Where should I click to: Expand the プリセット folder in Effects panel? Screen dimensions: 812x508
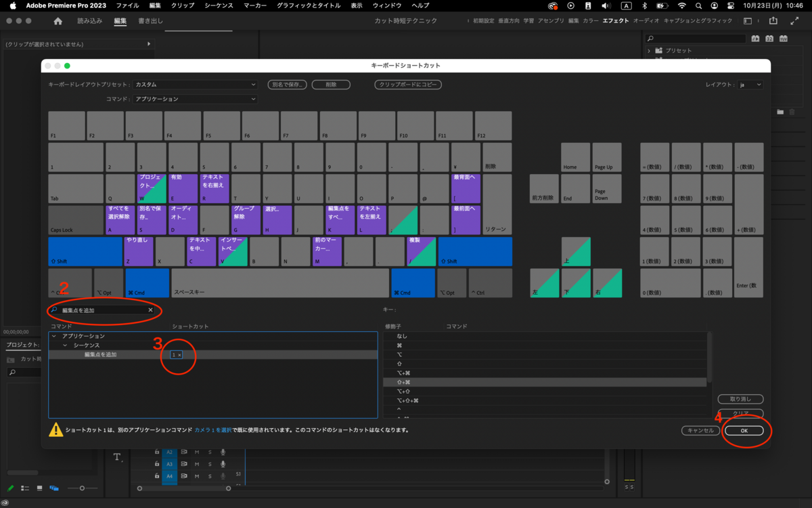tap(649, 51)
